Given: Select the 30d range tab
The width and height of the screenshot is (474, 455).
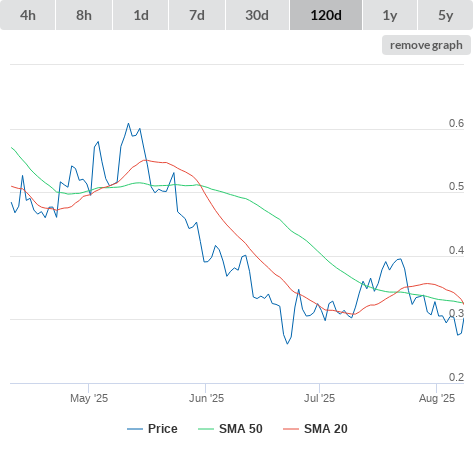Looking at the screenshot, I should click(x=257, y=15).
